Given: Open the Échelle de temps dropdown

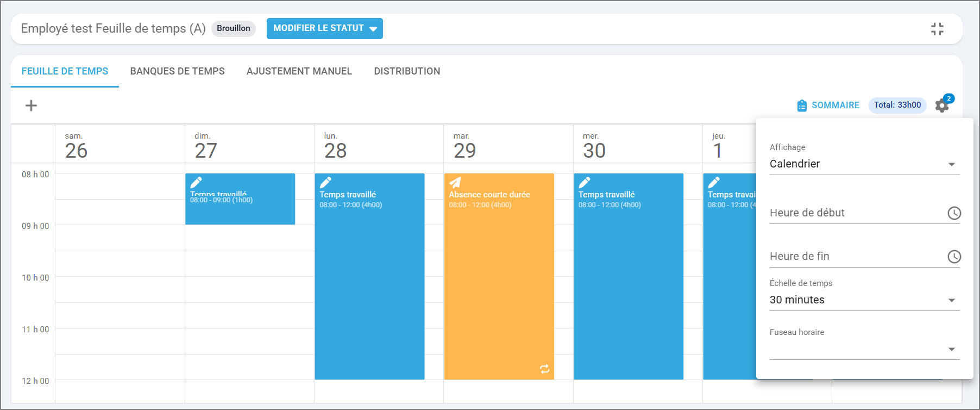Looking at the screenshot, I should point(865,300).
